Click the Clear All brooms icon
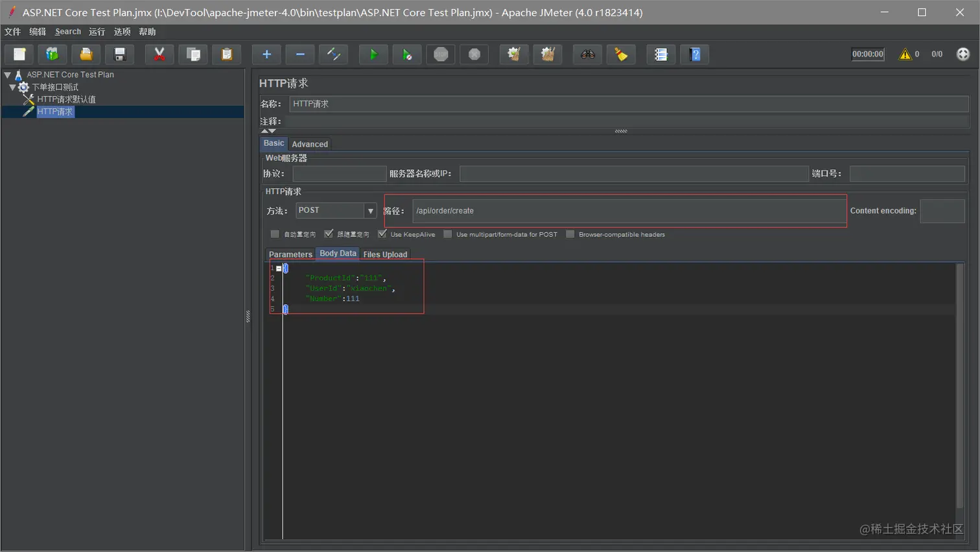 [548, 54]
